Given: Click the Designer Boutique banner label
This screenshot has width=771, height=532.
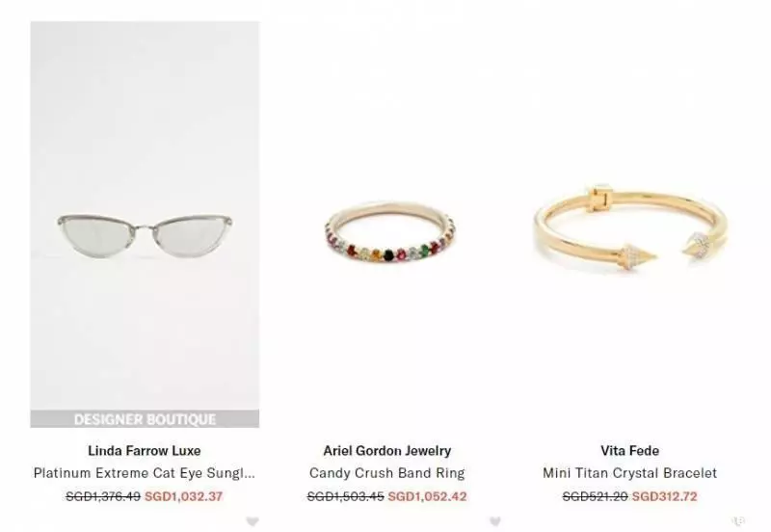Looking at the screenshot, I should pos(145,419).
